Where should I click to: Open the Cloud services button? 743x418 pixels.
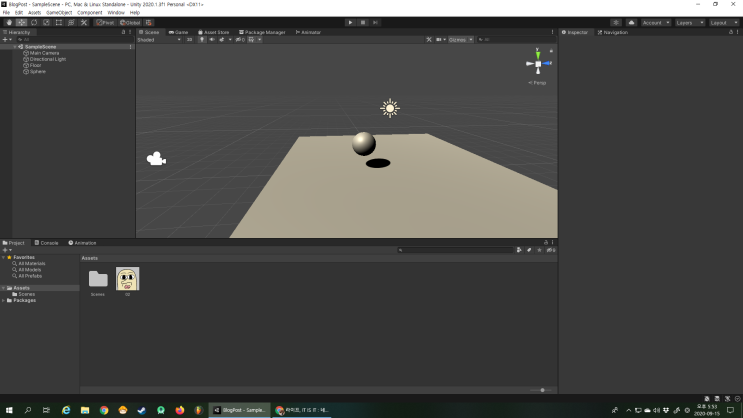pos(631,22)
